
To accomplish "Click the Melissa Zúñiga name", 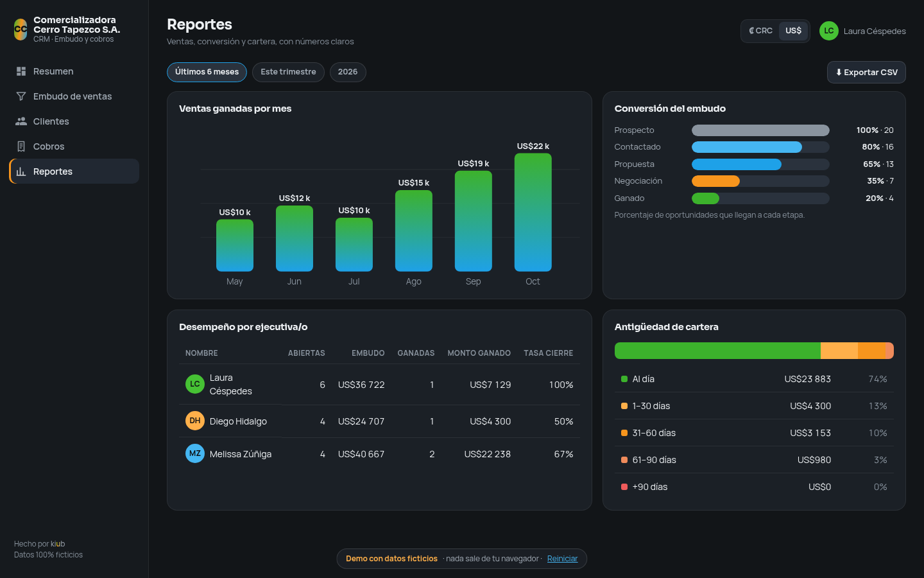I will (241, 454).
